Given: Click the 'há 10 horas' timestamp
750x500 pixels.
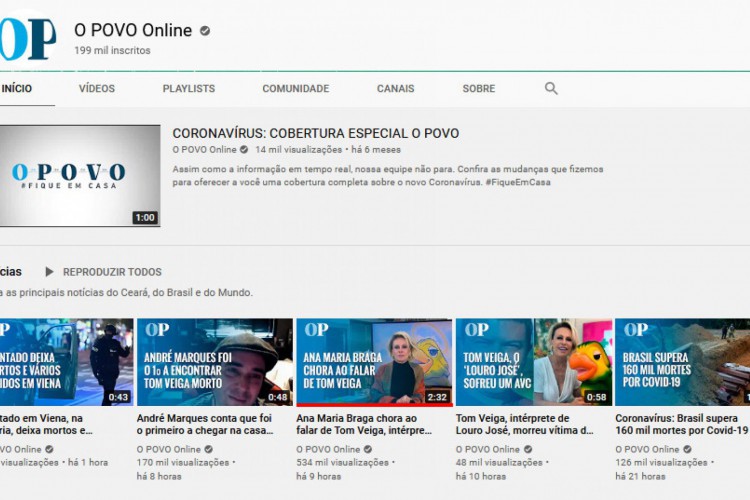Looking at the screenshot, I should click(481, 476).
